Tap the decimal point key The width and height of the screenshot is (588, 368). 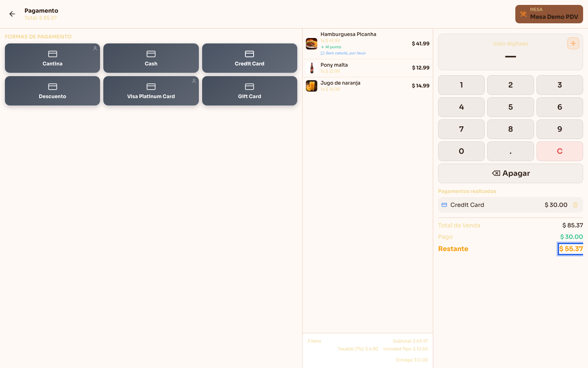point(510,151)
